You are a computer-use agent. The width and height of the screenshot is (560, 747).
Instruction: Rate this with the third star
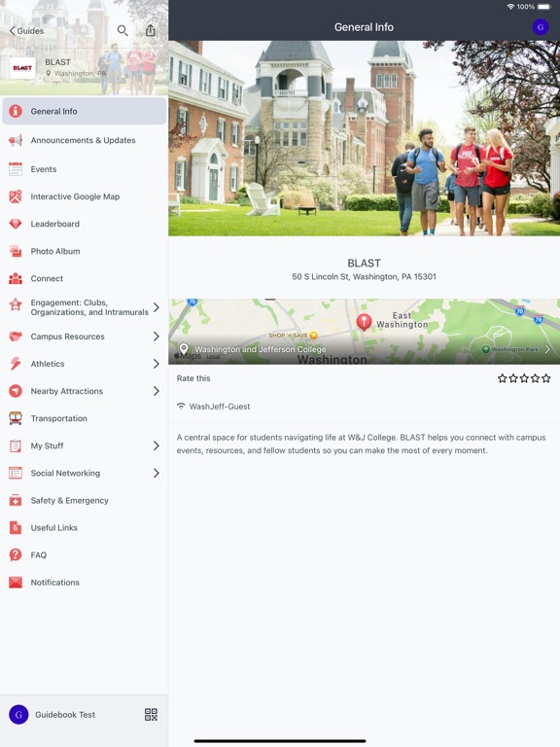[524, 378]
